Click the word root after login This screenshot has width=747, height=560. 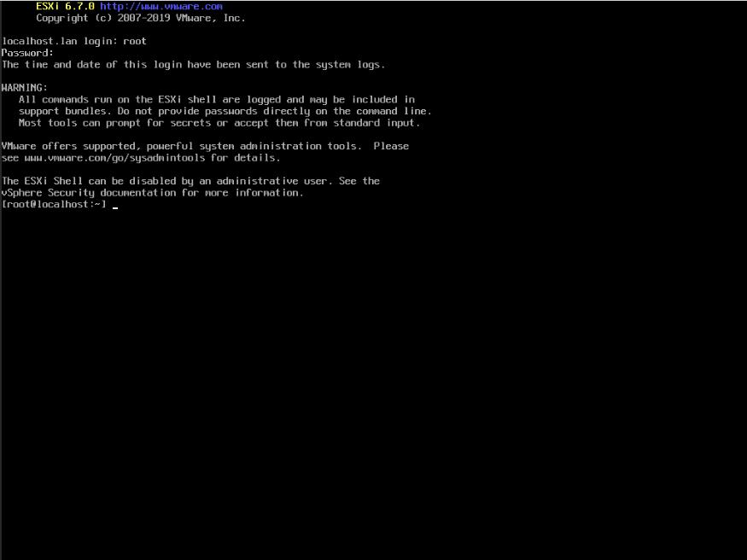click(134, 42)
